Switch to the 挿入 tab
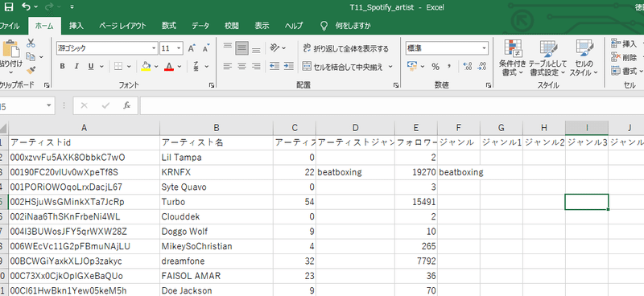Viewport: 644px width, 296px height. 76,26
